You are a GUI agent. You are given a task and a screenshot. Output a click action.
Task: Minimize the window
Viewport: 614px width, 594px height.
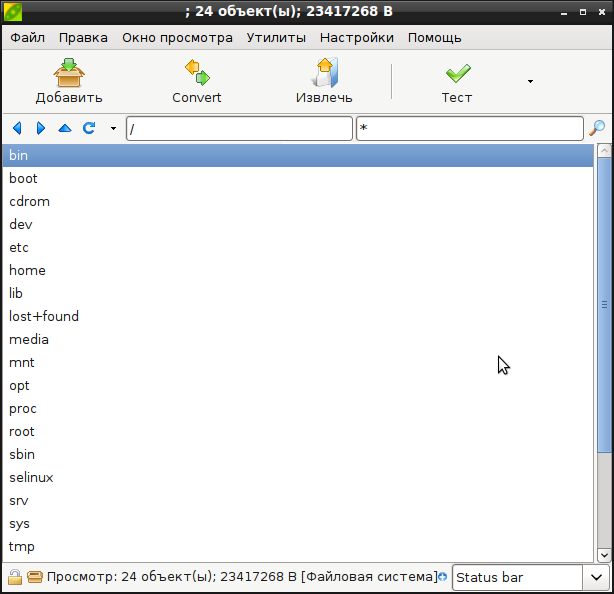[564, 13]
